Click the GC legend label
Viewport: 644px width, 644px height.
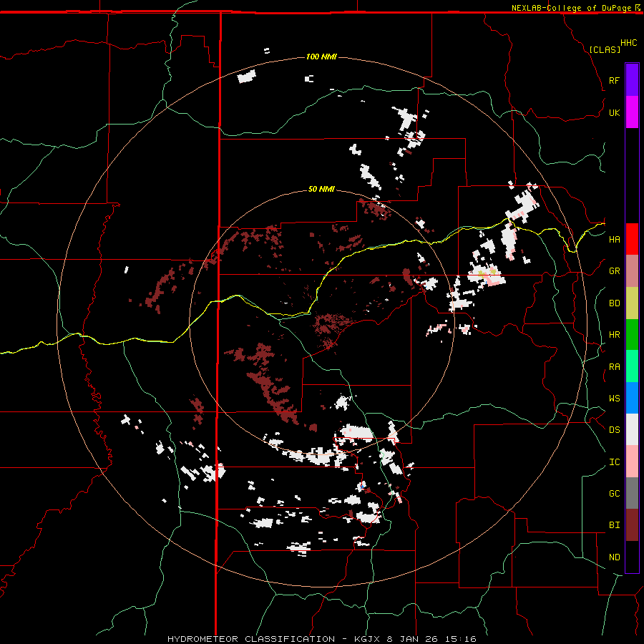pos(614,494)
